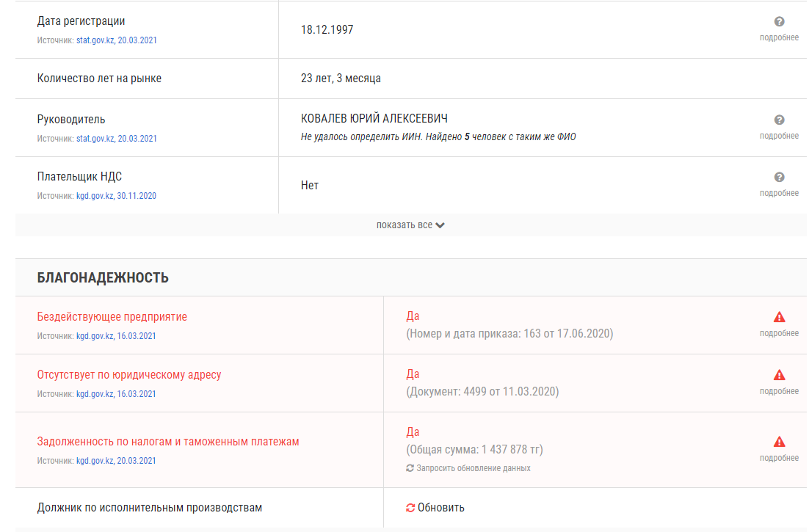Click the help icon for Дата регистрации
The image size is (809, 532).
(779, 22)
